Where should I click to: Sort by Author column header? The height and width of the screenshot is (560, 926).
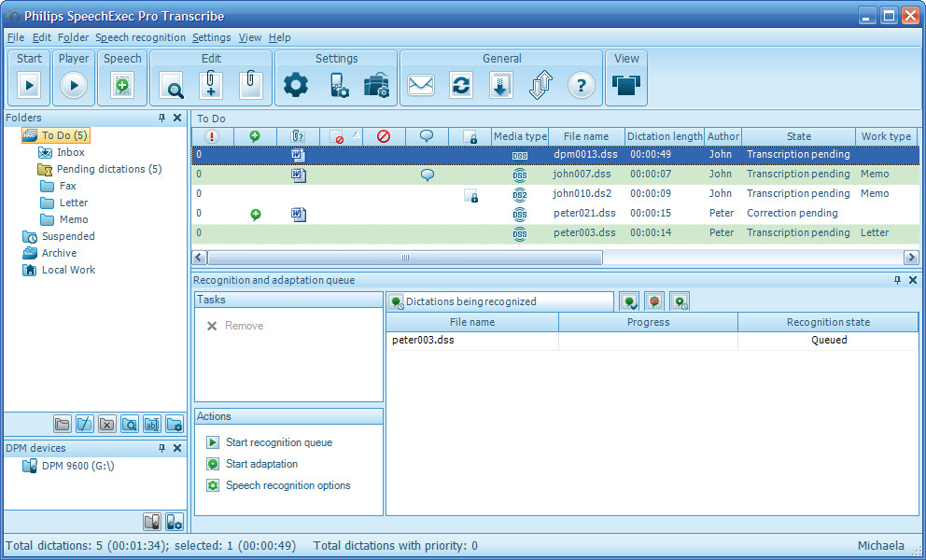(723, 136)
